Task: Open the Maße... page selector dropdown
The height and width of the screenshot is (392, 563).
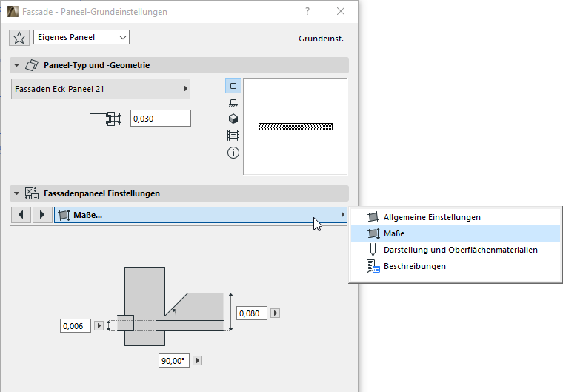Action: pos(200,215)
